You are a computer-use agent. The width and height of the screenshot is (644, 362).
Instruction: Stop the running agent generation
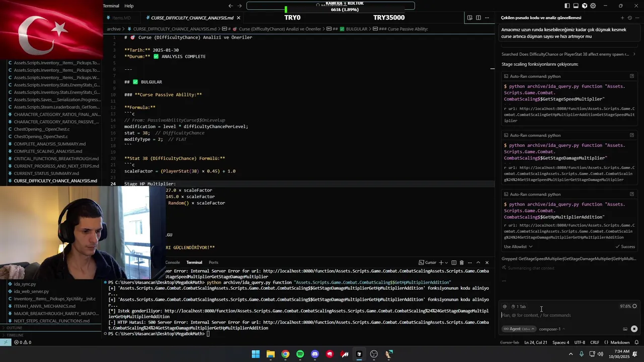(x=634, y=329)
